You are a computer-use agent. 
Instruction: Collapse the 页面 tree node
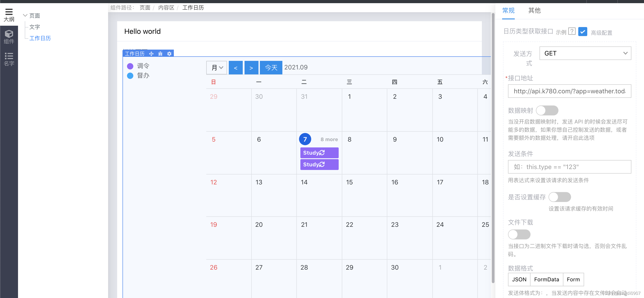pos(25,16)
